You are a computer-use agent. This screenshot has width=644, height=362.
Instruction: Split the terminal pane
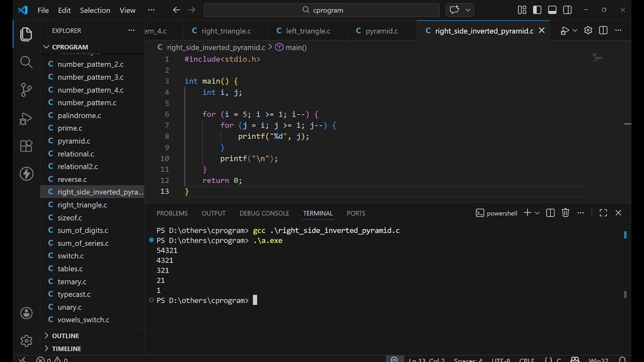pyautogui.click(x=550, y=213)
